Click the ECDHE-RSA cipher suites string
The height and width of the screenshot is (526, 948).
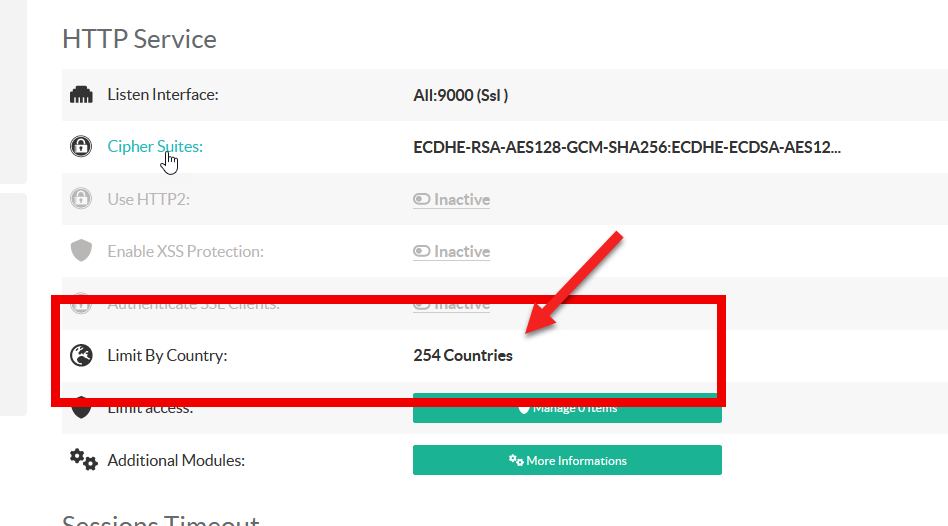coord(626,147)
